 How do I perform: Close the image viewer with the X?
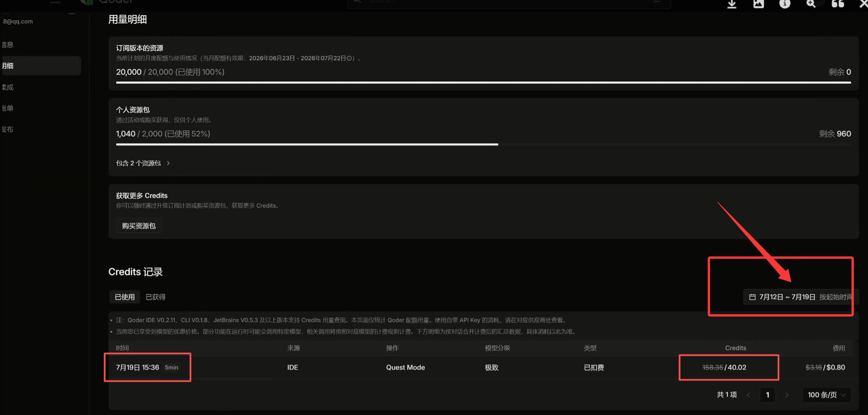click(x=863, y=4)
